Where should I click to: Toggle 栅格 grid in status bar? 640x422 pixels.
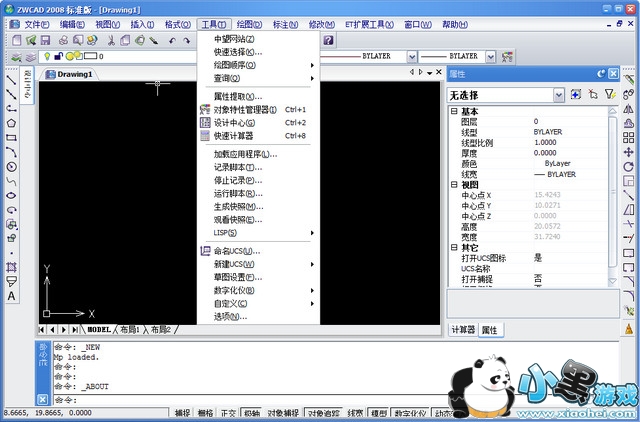coord(205,413)
